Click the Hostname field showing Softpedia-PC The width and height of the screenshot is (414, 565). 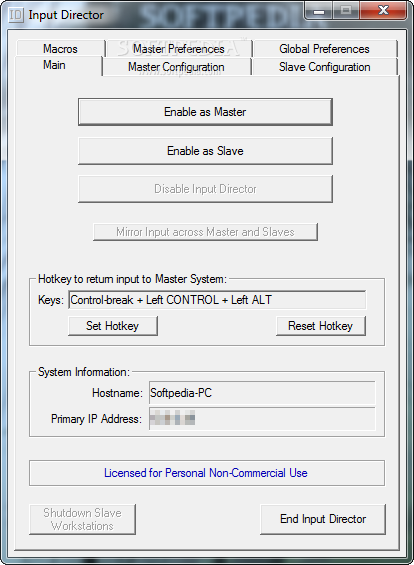coord(262,393)
